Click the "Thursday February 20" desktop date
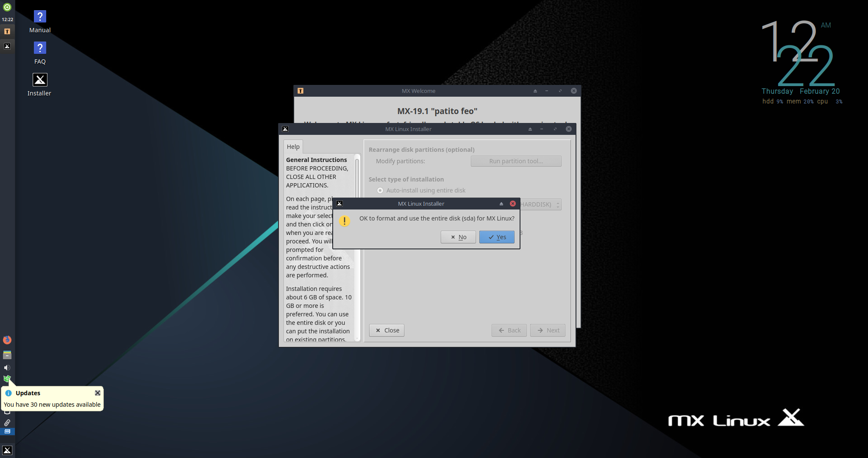 tap(801, 91)
